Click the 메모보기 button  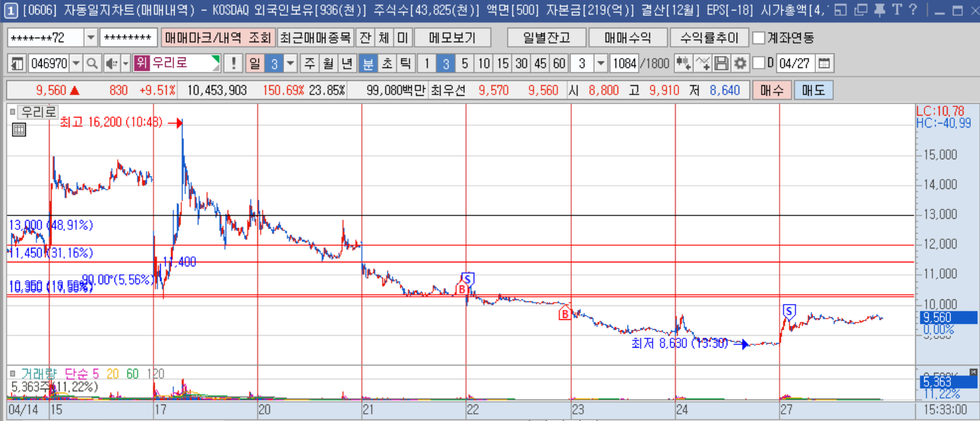452,38
